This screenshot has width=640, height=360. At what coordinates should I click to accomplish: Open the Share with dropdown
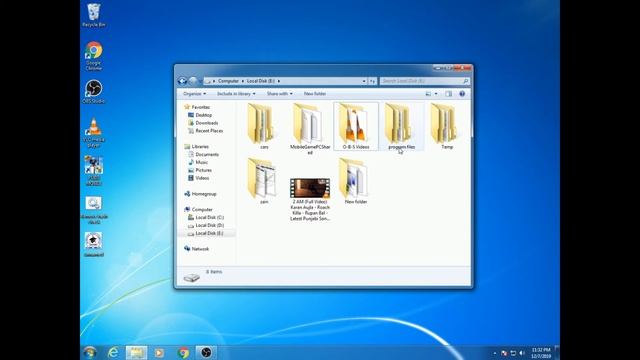click(279, 94)
